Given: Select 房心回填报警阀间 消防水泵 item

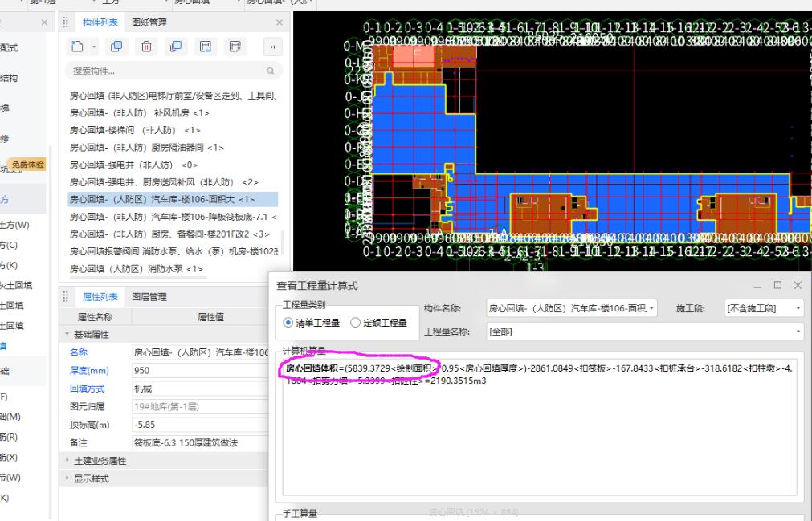Looking at the screenshot, I should [x=173, y=251].
